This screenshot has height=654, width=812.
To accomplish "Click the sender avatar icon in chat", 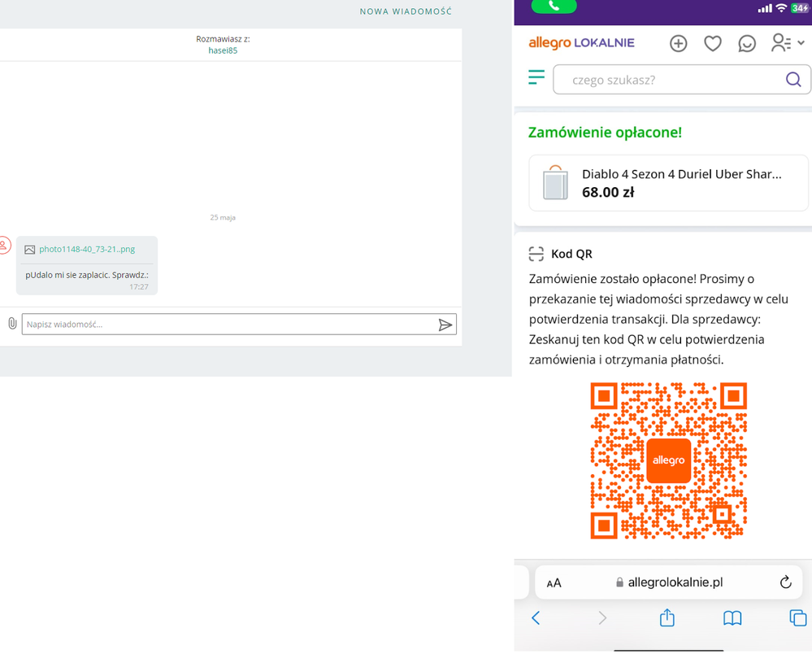I will [x=4, y=245].
